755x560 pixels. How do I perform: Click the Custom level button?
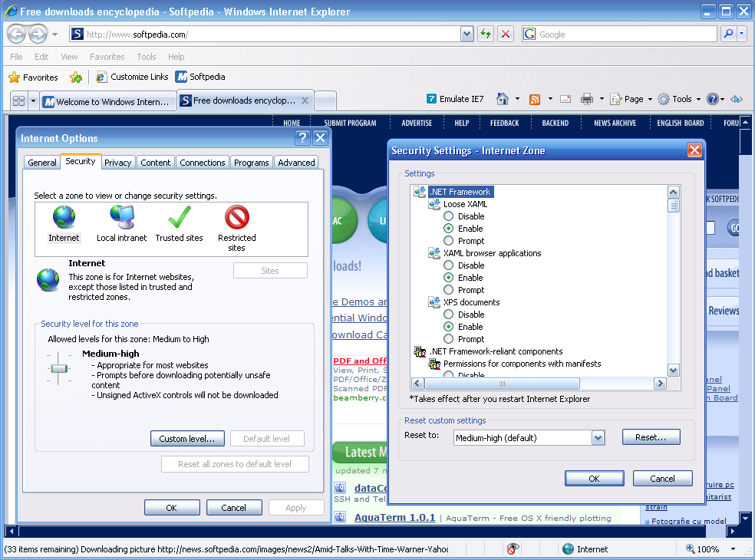click(x=187, y=439)
